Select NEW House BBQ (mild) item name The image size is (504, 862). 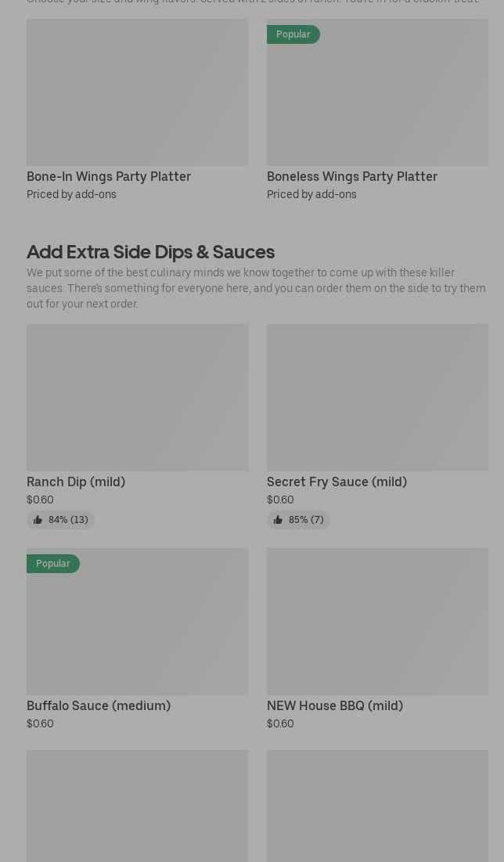click(x=335, y=705)
